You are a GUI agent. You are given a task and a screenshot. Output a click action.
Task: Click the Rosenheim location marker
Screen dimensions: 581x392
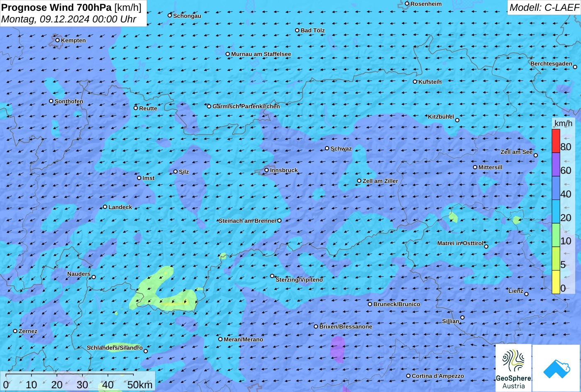[407, 4]
